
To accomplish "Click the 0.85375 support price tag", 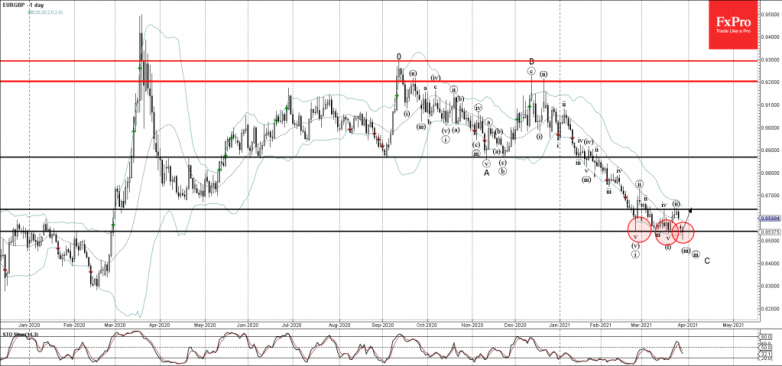I will coord(770,231).
